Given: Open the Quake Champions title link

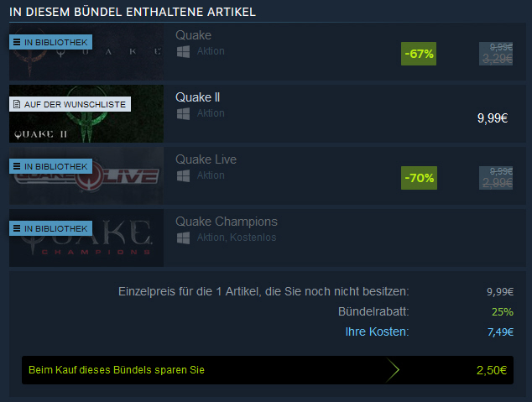Looking at the screenshot, I should (x=227, y=222).
